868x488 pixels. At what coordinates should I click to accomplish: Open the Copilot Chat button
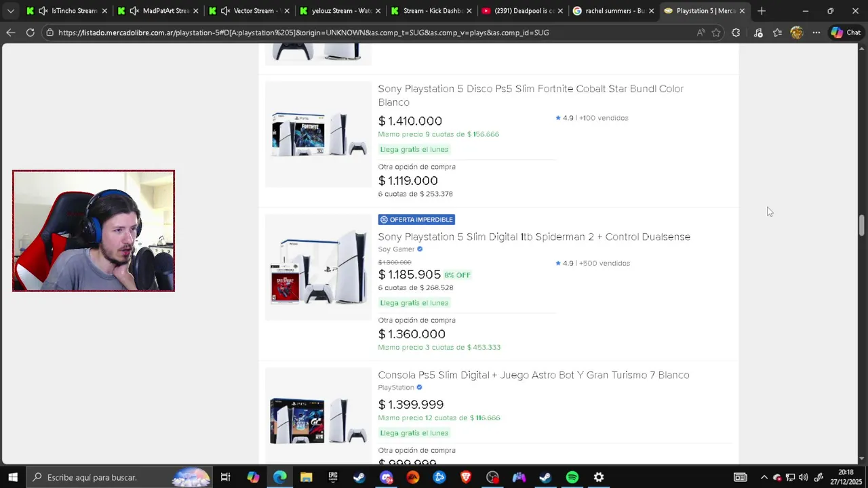point(846,33)
